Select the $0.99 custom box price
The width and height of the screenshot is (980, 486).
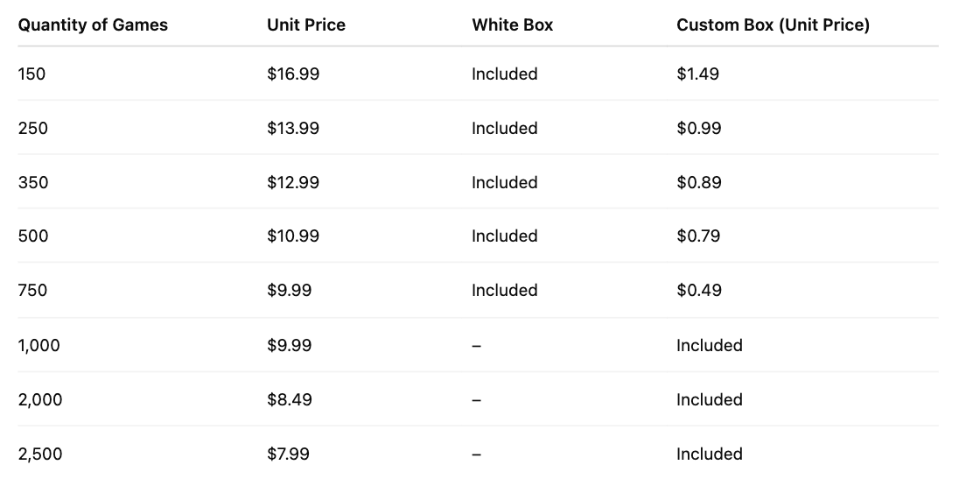(698, 129)
